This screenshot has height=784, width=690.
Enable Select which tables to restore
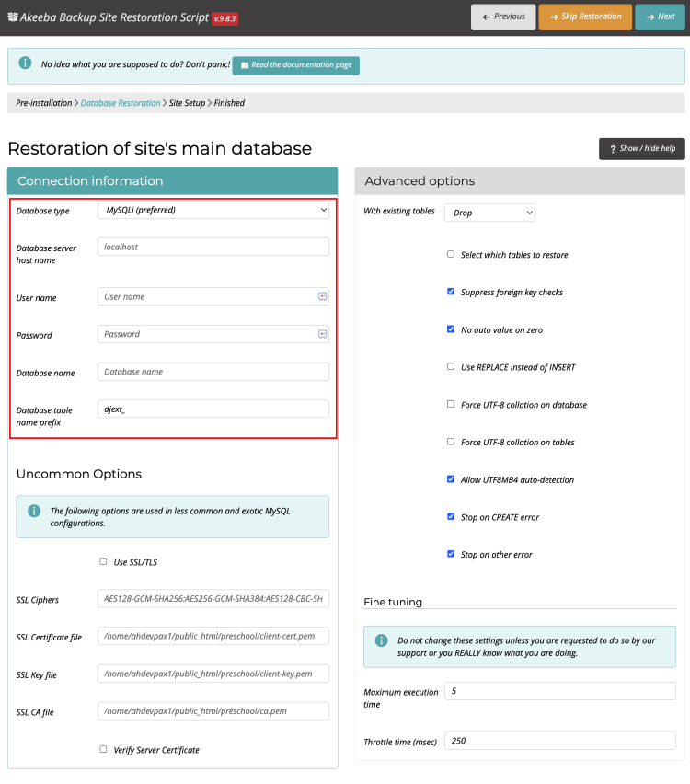[x=451, y=254]
